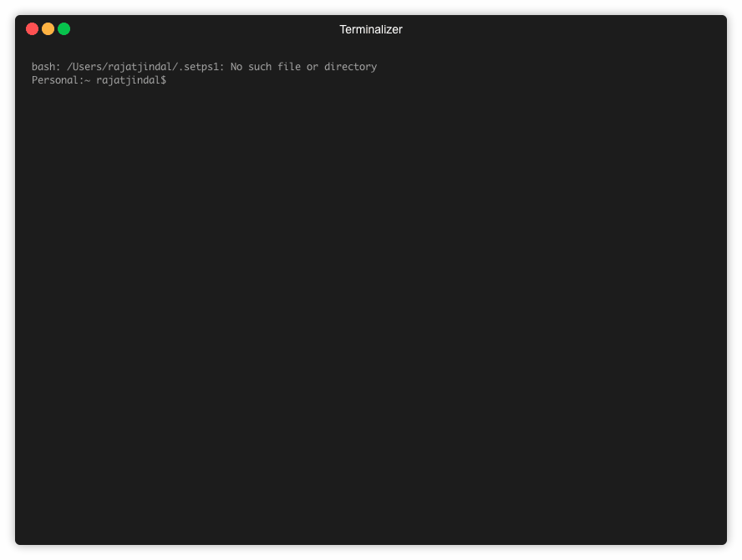
Task: Click the word "or" in the error message
Action: click(313, 67)
